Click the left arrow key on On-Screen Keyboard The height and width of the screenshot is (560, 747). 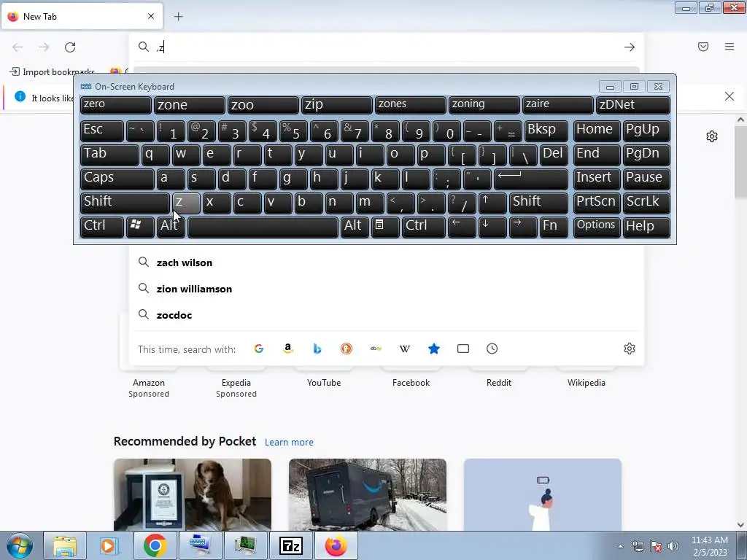coord(462,226)
